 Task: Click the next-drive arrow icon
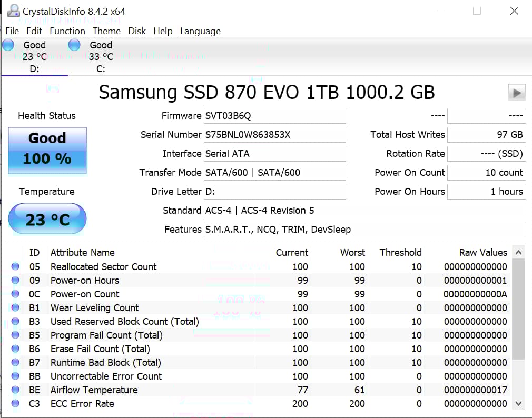pyautogui.click(x=517, y=92)
